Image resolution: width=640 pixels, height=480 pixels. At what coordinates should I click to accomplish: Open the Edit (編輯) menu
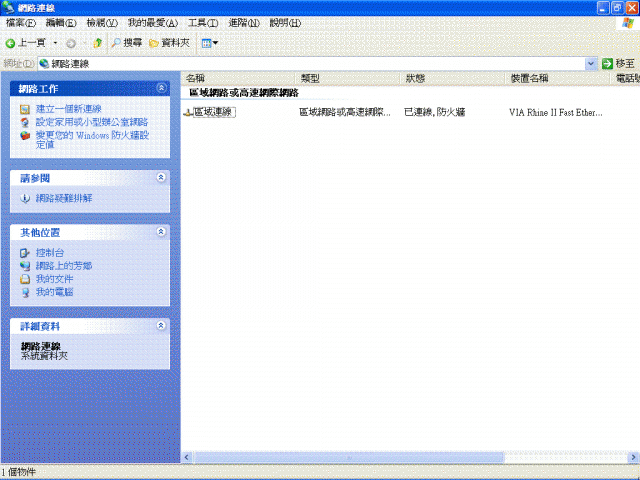(61, 23)
